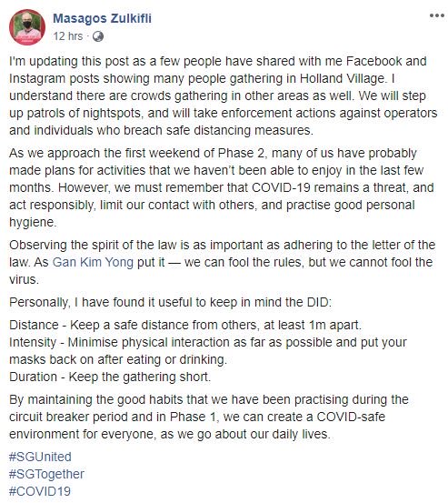The image size is (448, 503).
Task: Click the word "COVID-19" in second paragraph
Action: click(x=282, y=187)
